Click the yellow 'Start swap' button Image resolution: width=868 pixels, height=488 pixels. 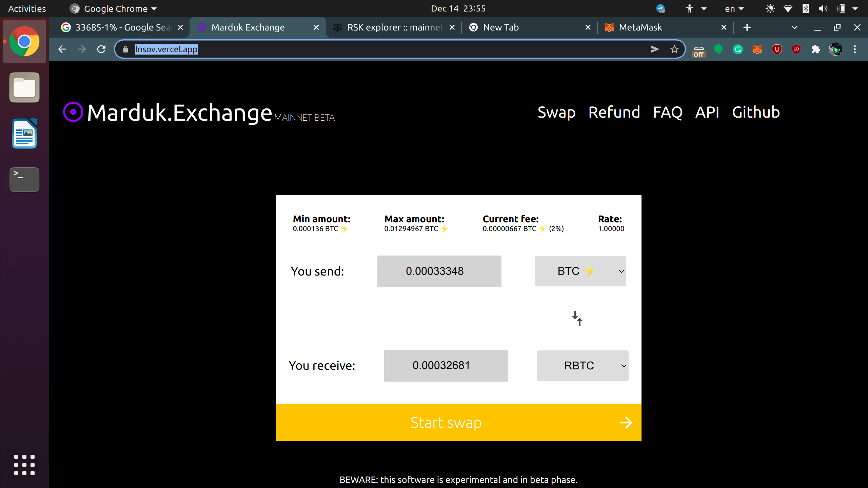(x=458, y=422)
